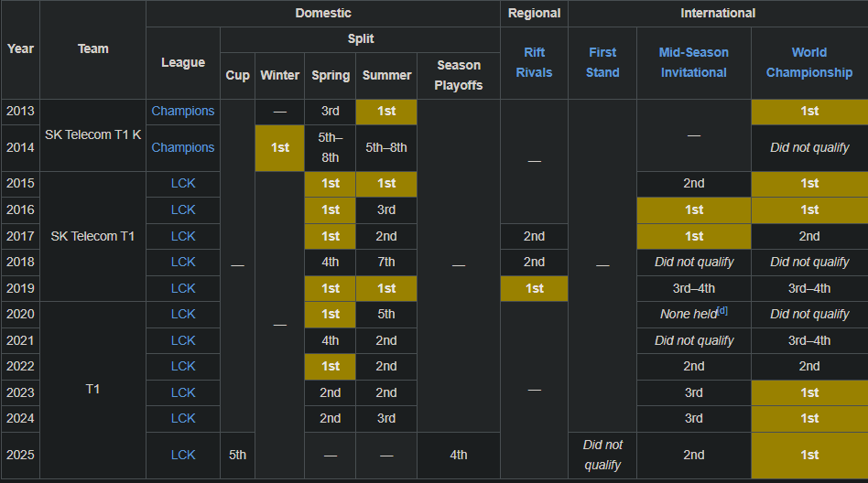
Task: Open the World Championship link
Action: point(808,62)
